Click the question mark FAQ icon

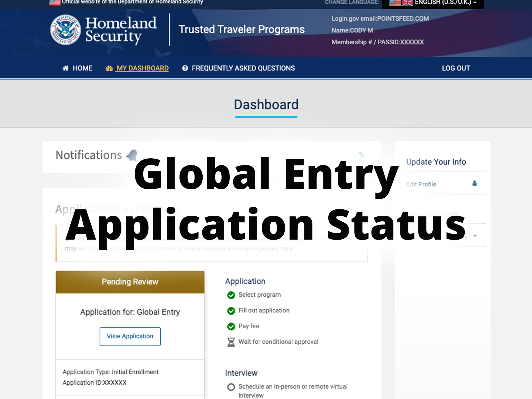185,68
